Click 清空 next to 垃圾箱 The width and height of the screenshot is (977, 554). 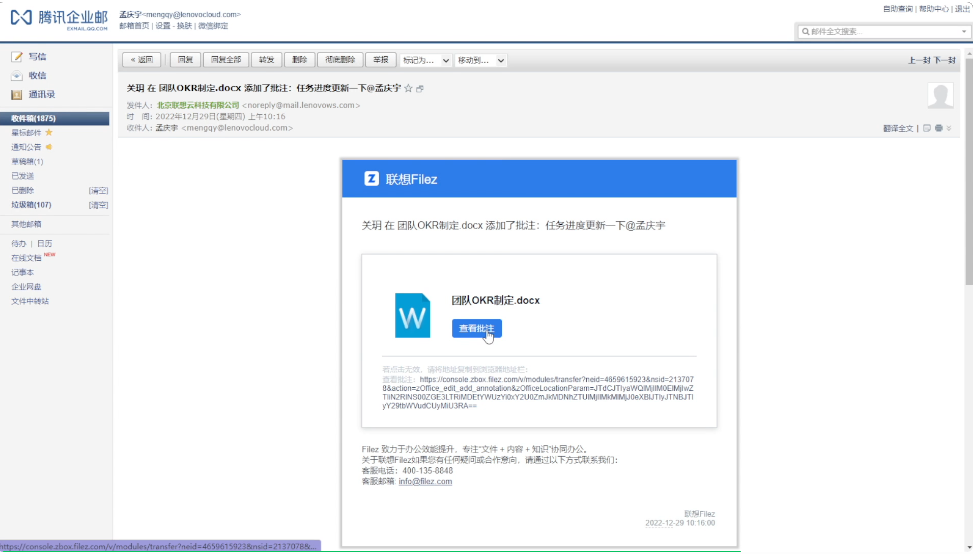[x=98, y=206]
